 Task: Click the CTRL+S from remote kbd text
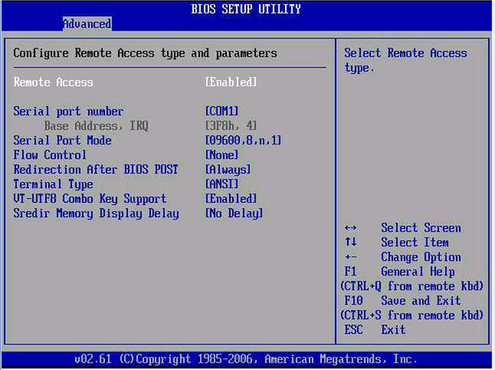point(412,315)
